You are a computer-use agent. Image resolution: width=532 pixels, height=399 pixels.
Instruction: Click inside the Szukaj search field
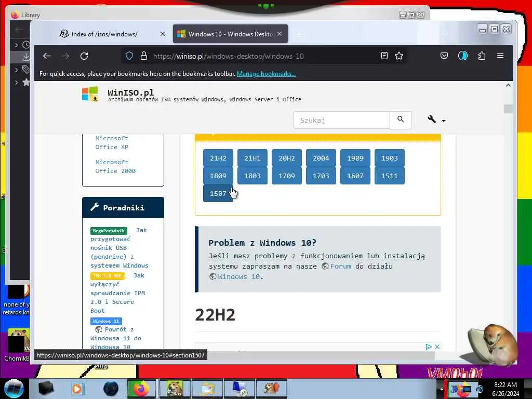[x=342, y=120]
